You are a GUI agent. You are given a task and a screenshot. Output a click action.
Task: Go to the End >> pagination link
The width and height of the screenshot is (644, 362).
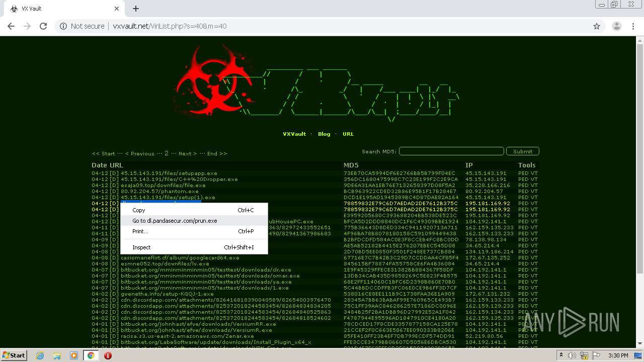click(x=217, y=153)
